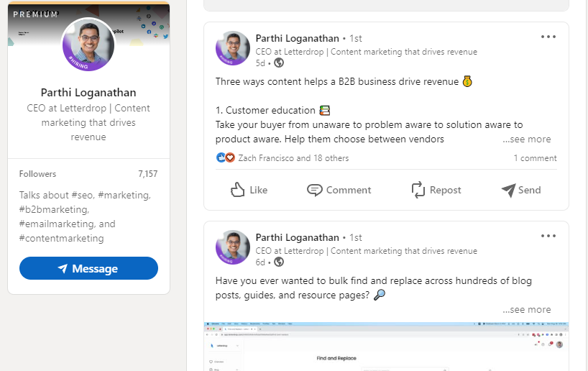
Task: View reactions from Zach Francisco and 18 others
Action: 293,158
